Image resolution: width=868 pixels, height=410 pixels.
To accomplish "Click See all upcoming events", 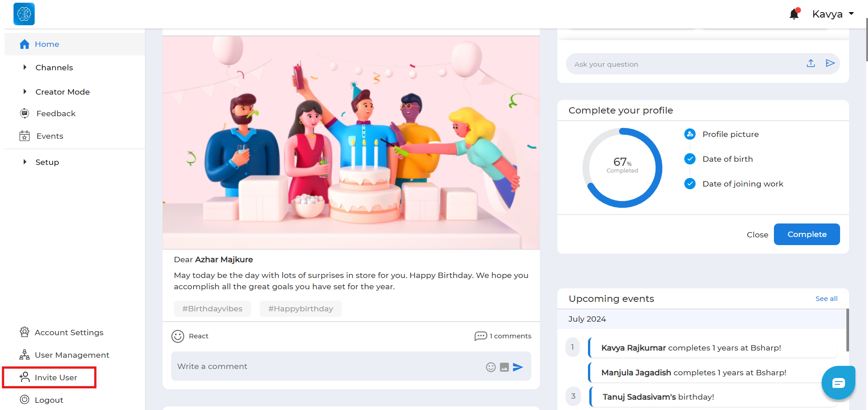I will [x=826, y=299].
